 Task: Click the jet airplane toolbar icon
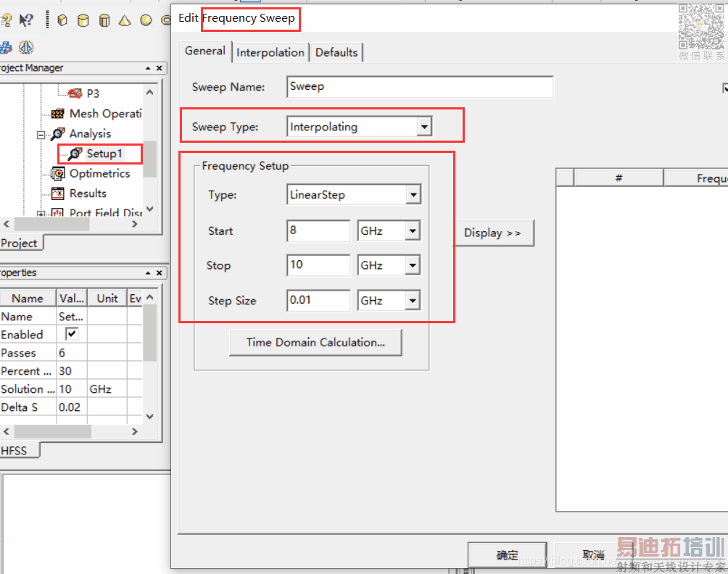point(26,47)
